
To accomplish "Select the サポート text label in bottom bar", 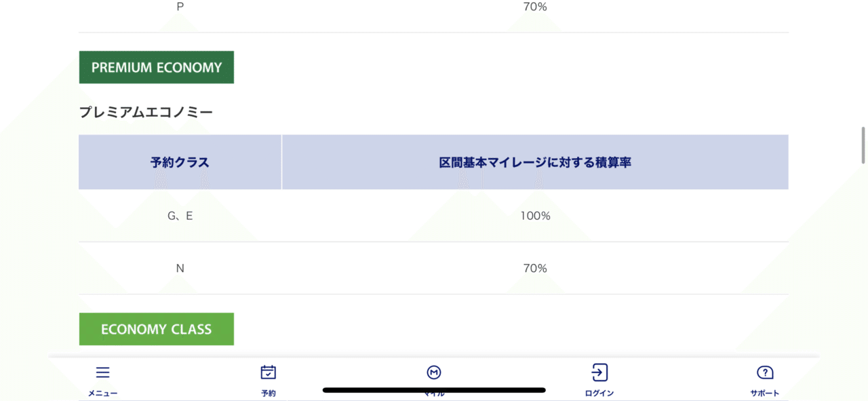I will 765,394.
